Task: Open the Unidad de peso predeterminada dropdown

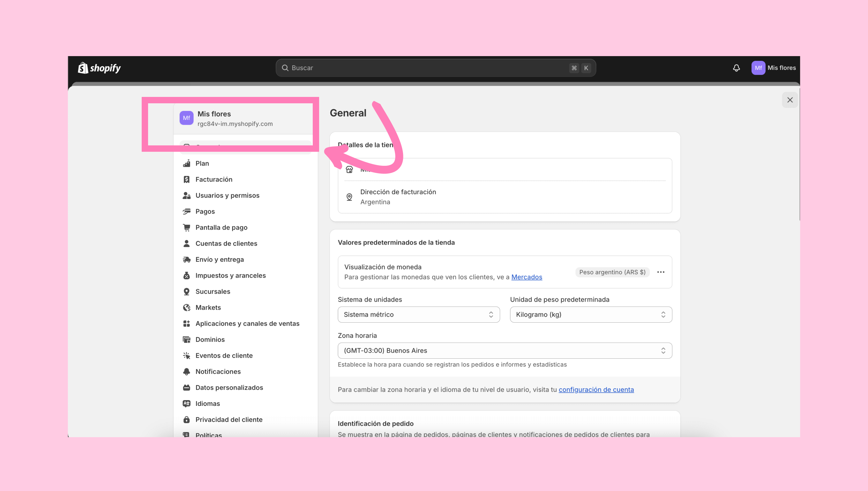Action: [x=591, y=314]
